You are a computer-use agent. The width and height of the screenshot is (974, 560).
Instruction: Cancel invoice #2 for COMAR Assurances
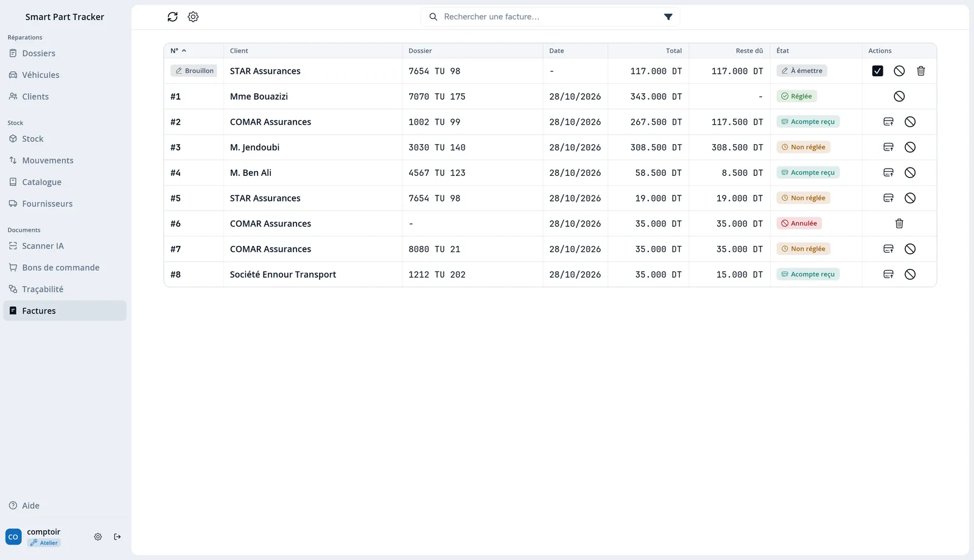tap(910, 122)
